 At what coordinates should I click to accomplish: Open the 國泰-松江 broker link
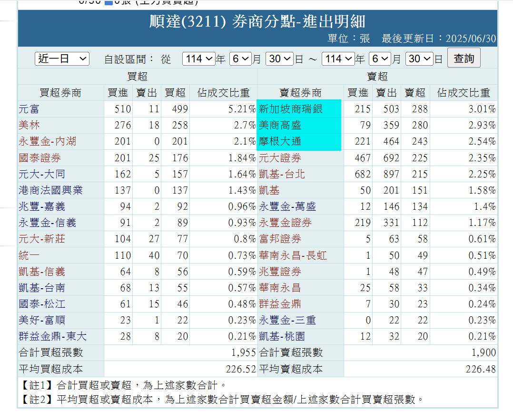[42, 304]
